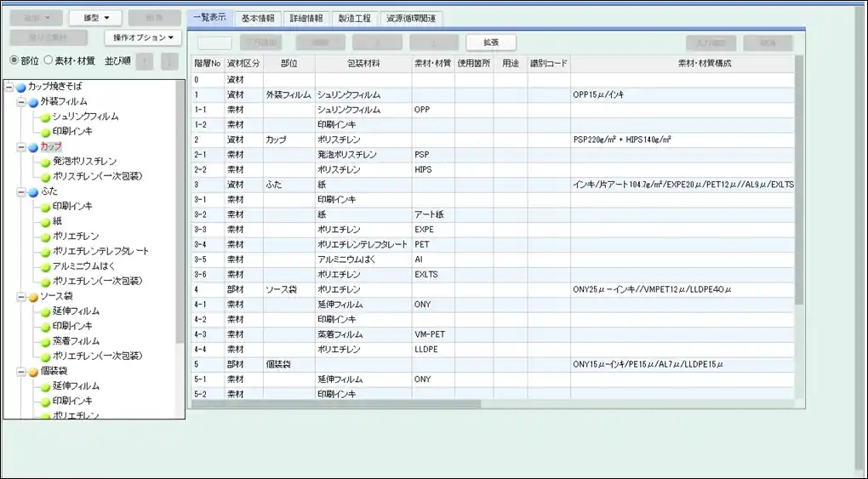This screenshot has width=868, height=479.
Task: Open the 製造工程 tab
Action: (353, 18)
